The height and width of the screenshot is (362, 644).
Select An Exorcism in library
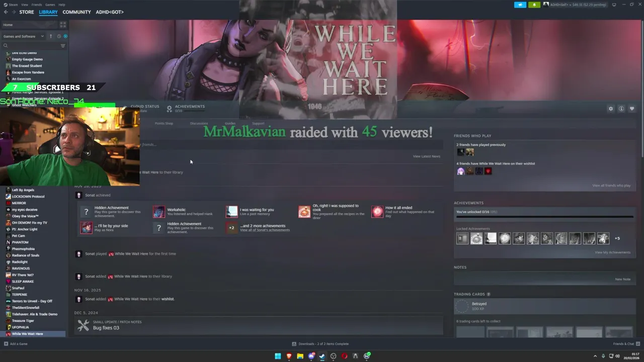tap(21, 79)
